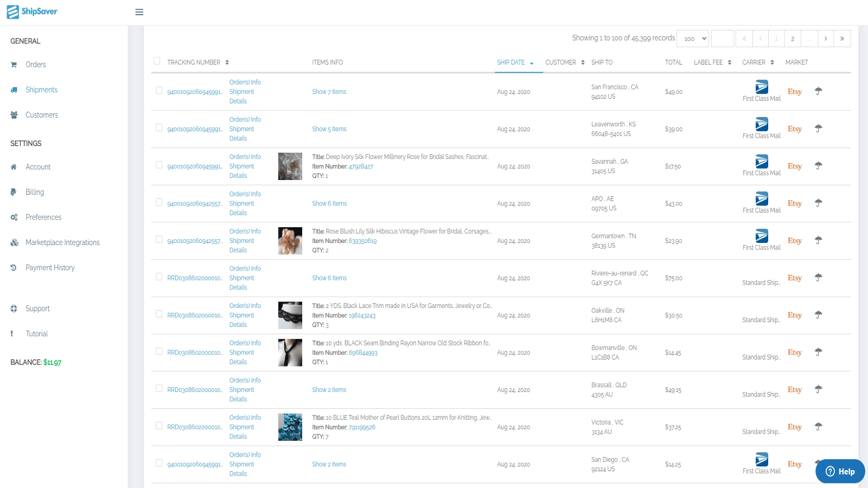868x488 pixels.
Task: Click the Customers icon in sidebar
Action: tap(14, 115)
